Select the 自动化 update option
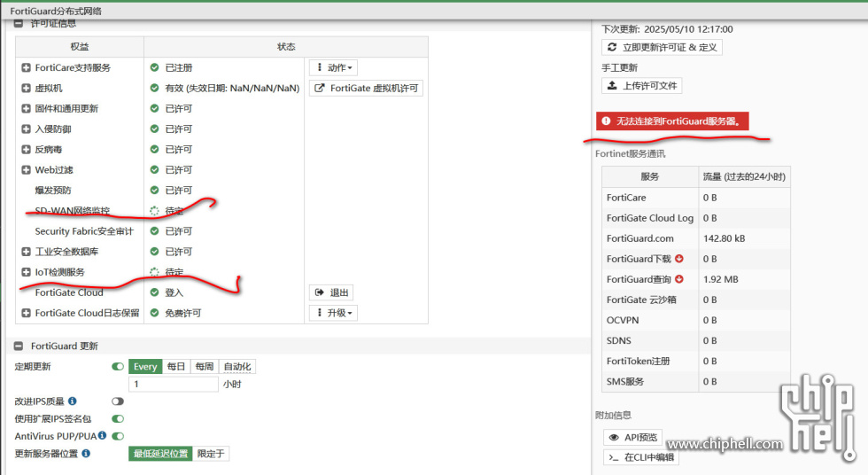The image size is (868, 475). (237, 367)
